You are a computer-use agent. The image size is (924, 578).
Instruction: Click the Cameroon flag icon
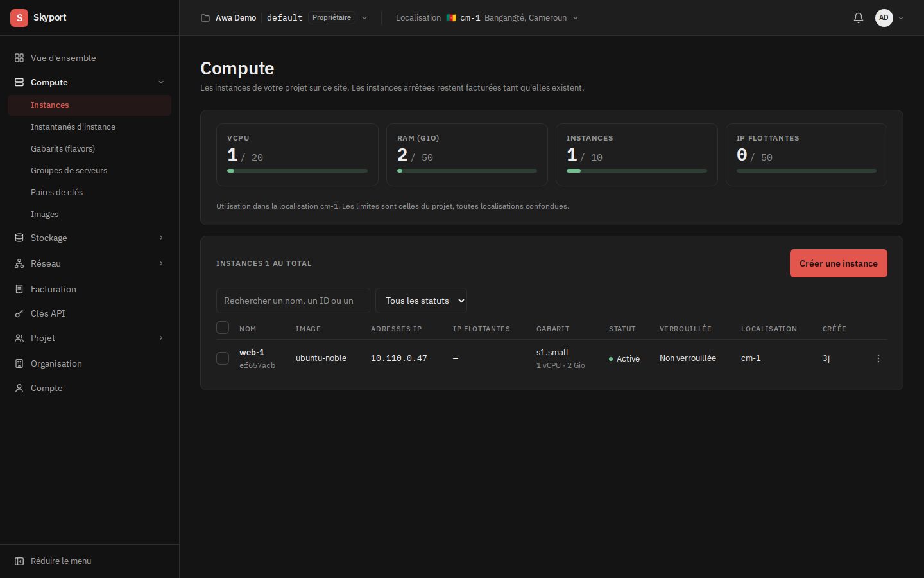tap(451, 18)
